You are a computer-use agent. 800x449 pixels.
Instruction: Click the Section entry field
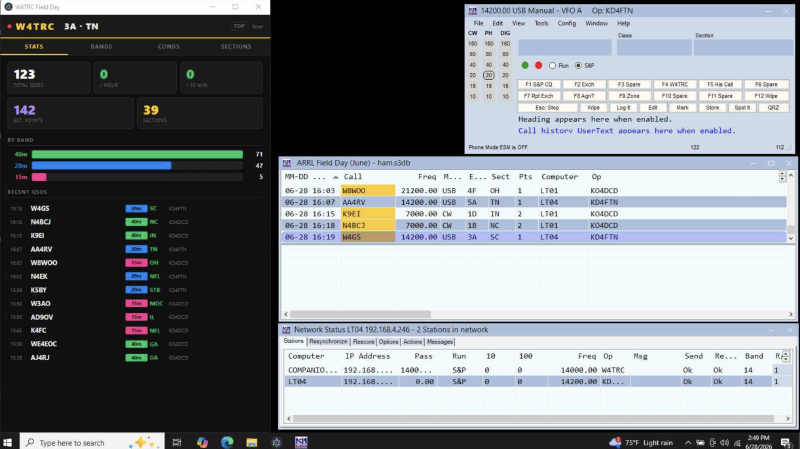(x=741, y=47)
